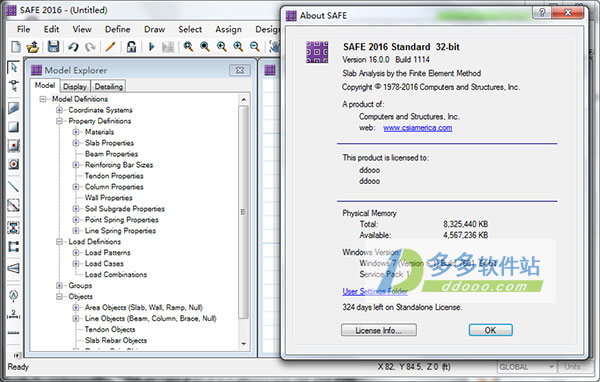
Task: Open License Info in About dialog
Action: pos(378,330)
